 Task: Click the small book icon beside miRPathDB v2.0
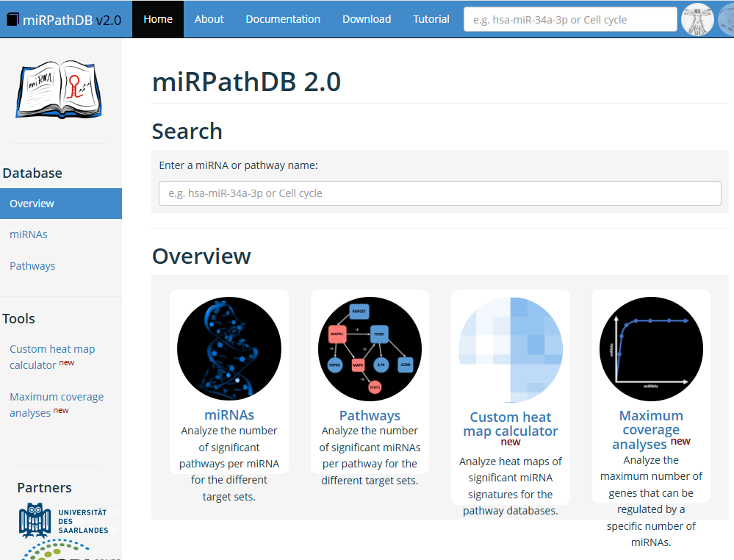(12, 20)
